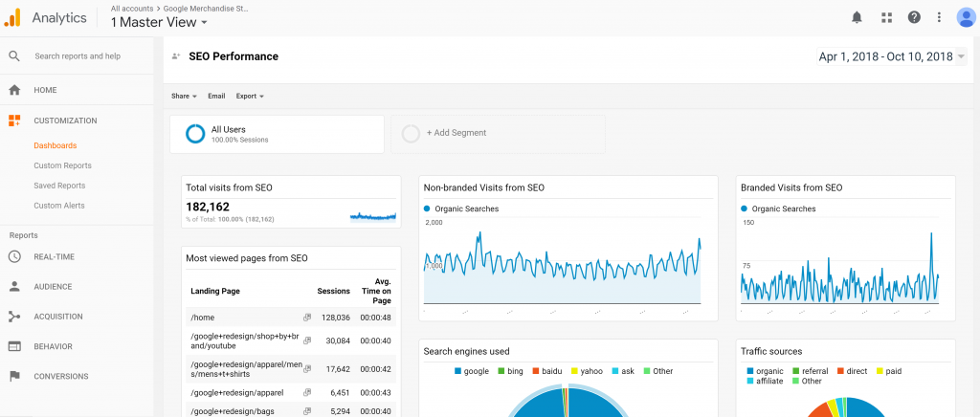This screenshot has height=417, width=980.
Task: Click share-dashboard icon beside SEO Performance title
Action: (176, 56)
